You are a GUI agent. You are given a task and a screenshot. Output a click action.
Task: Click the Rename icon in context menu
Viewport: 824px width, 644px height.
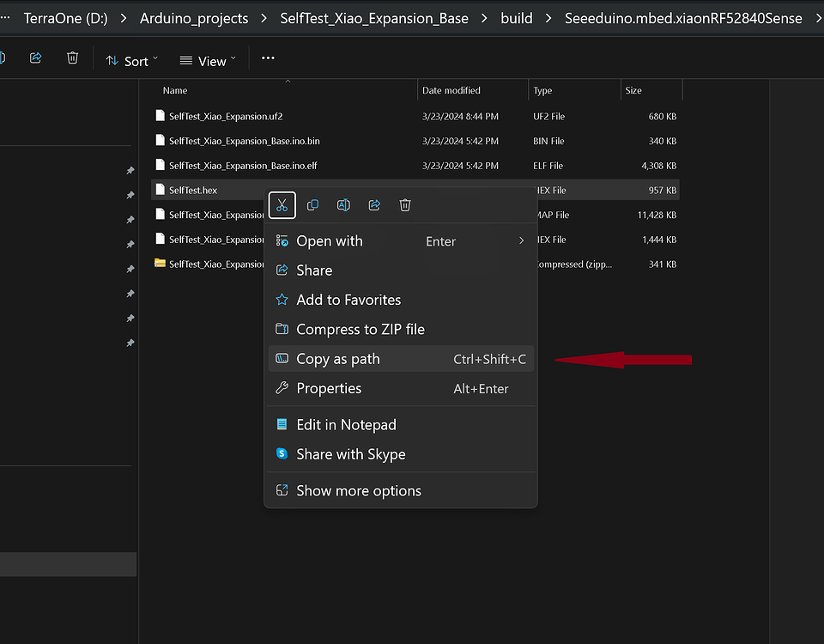pos(343,205)
